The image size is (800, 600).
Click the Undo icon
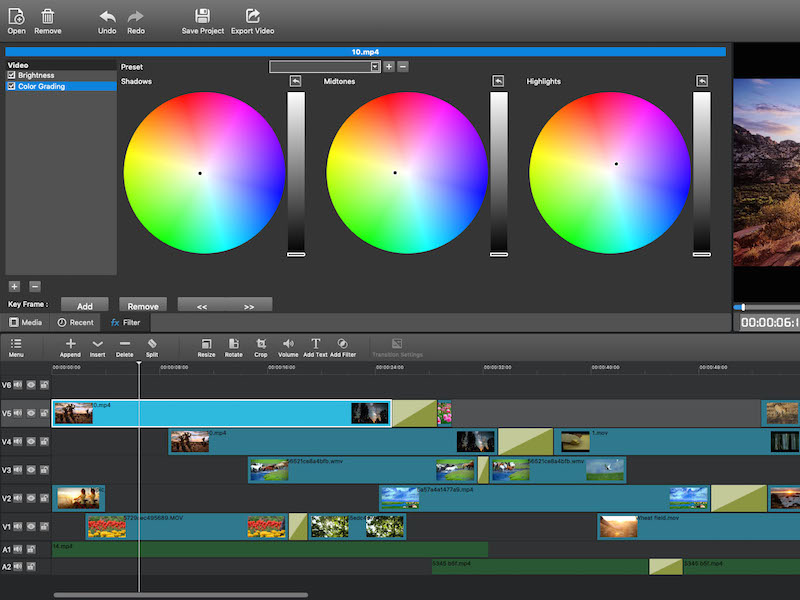tap(106, 18)
